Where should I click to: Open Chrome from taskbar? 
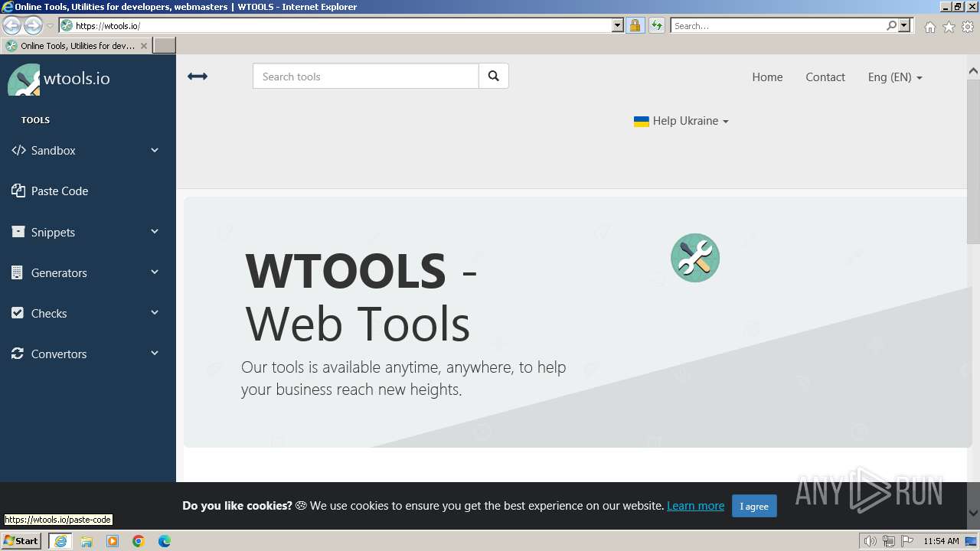[x=139, y=541]
